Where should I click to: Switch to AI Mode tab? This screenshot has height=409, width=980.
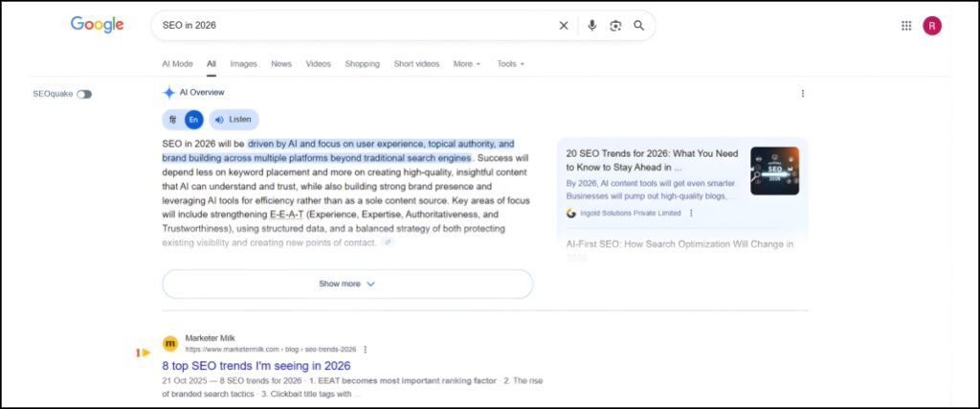pyautogui.click(x=177, y=64)
